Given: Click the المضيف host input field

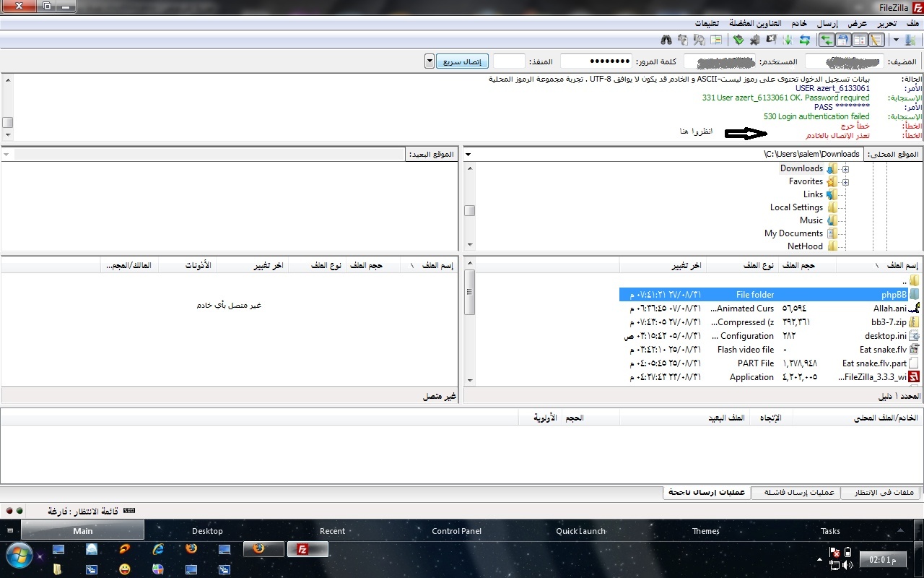Looking at the screenshot, I should coord(845,61).
